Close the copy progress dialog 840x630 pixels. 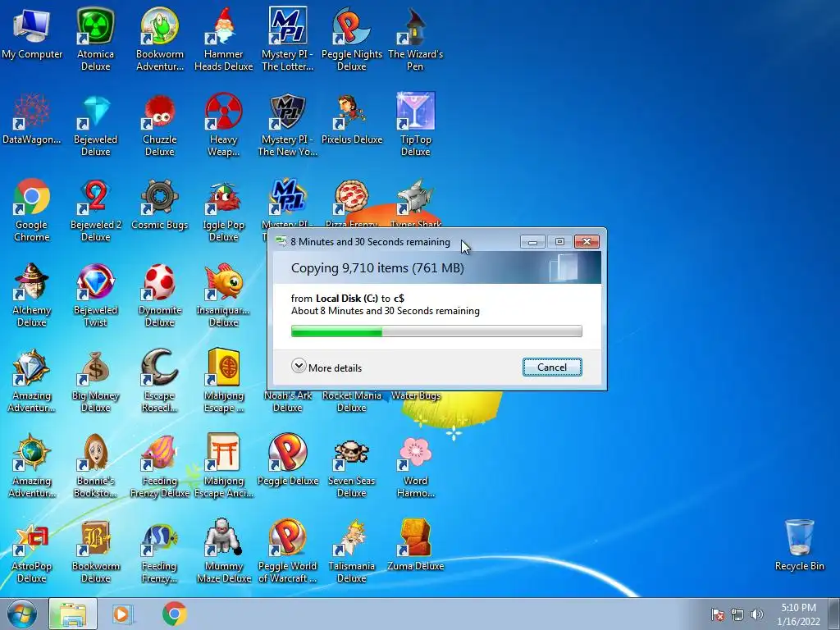587,242
